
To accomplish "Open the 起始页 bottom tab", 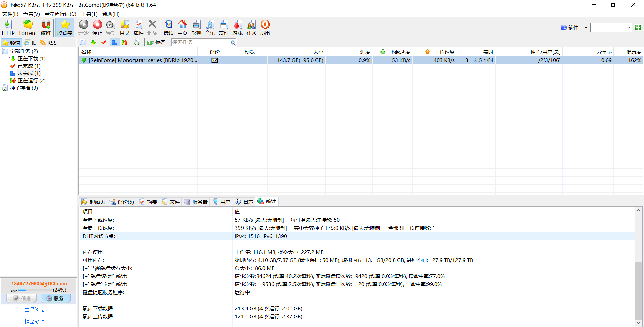I will point(93,202).
